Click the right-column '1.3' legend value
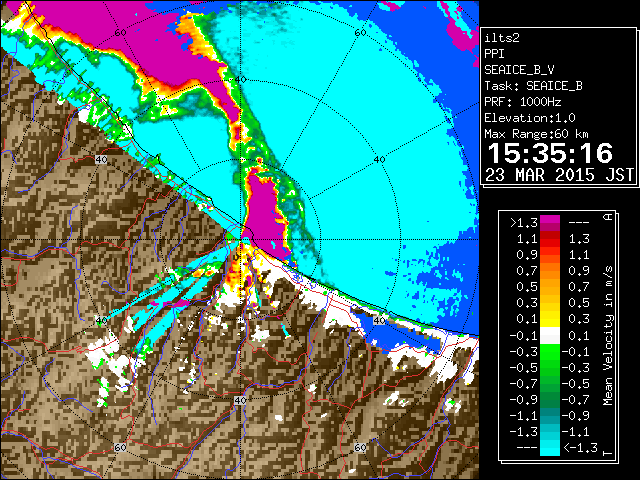 [x=579, y=239]
